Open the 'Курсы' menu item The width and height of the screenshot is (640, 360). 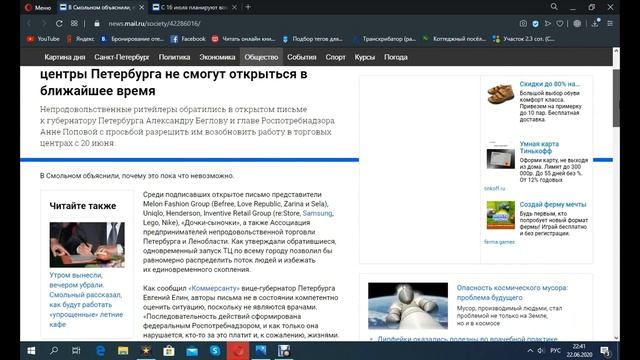point(364,57)
